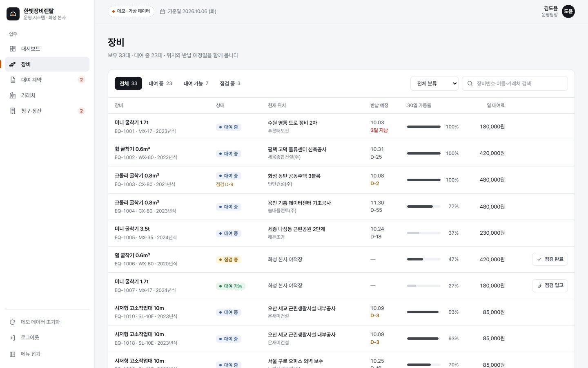Click the 대여 계약 badge showing 2
Screen dimensions: 588x368
tap(81, 80)
